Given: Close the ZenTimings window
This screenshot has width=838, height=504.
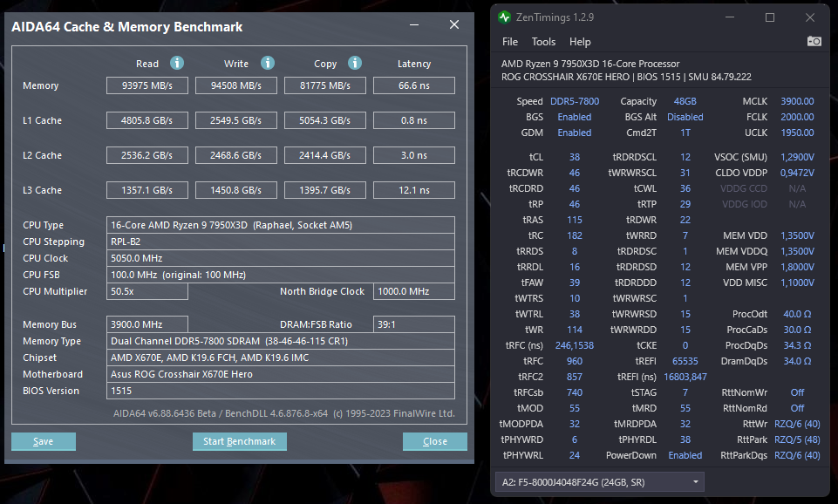Looking at the screenshot, I should click(810, 17).
